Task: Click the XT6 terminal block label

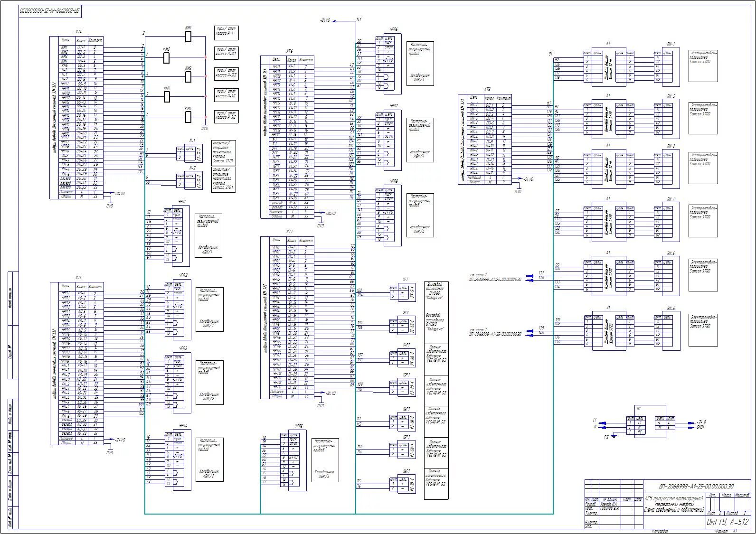Action: click(290, 51)
